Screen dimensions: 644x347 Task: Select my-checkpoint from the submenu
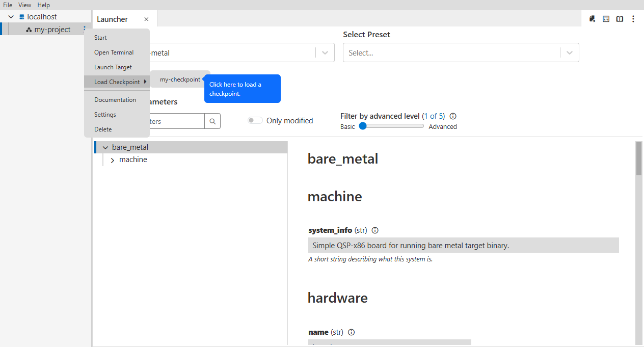pyautogui.click(x=180, y=79)
